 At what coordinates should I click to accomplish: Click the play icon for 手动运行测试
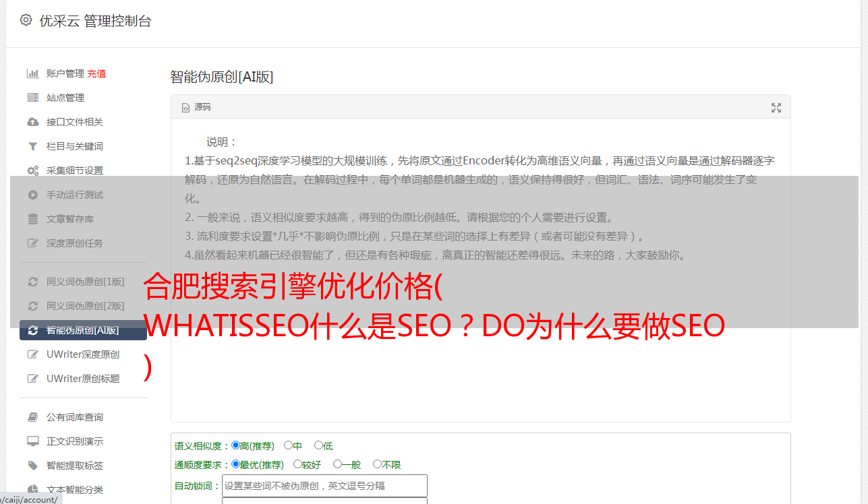click(x=32, y=195)
